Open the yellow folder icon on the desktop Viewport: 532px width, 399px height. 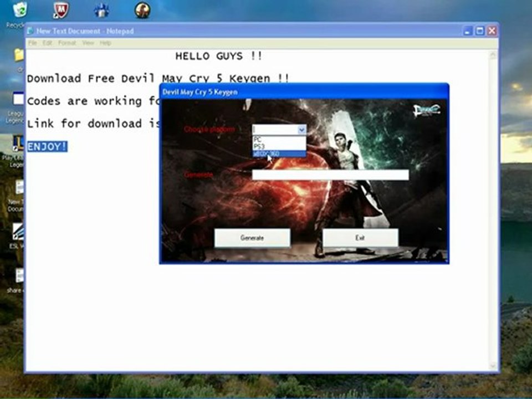click(19, 55)
